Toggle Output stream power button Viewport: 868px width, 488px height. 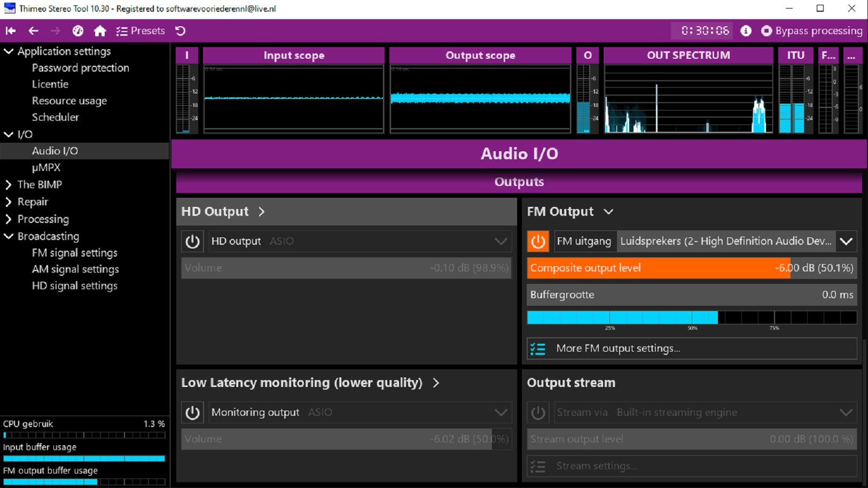tap(538, 412)
